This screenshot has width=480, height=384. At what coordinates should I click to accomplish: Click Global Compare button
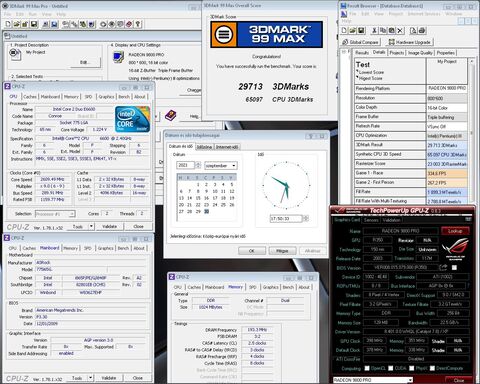pyautogui.click(x=360, y=42)
